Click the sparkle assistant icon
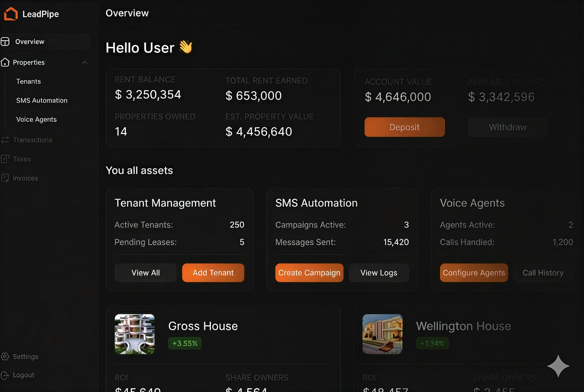The image size is (584, 392). (558, 366)
